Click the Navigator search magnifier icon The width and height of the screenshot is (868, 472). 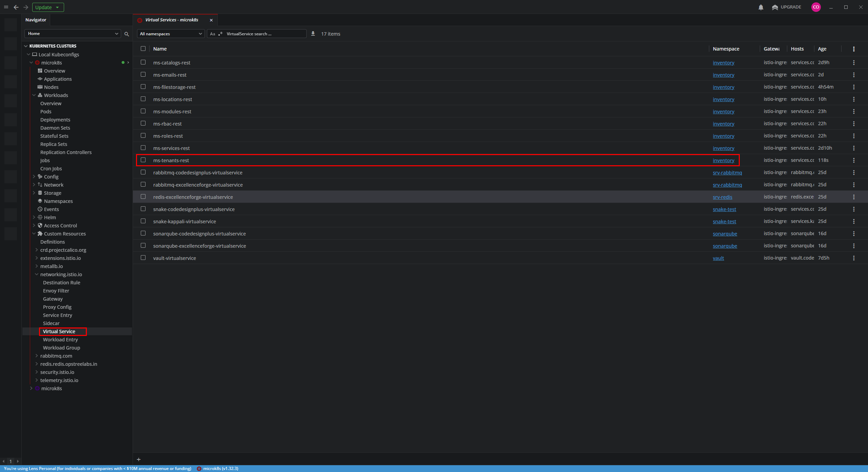tap(127, 34)
